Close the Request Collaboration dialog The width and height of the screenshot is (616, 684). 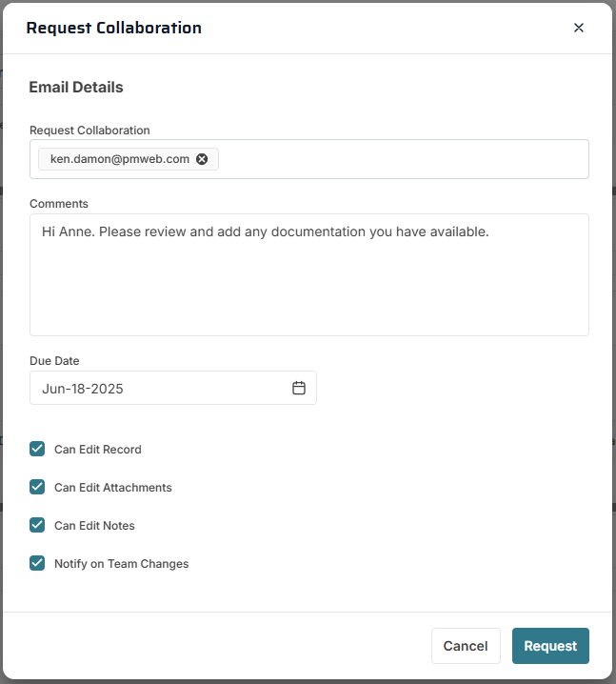[578, 28]
